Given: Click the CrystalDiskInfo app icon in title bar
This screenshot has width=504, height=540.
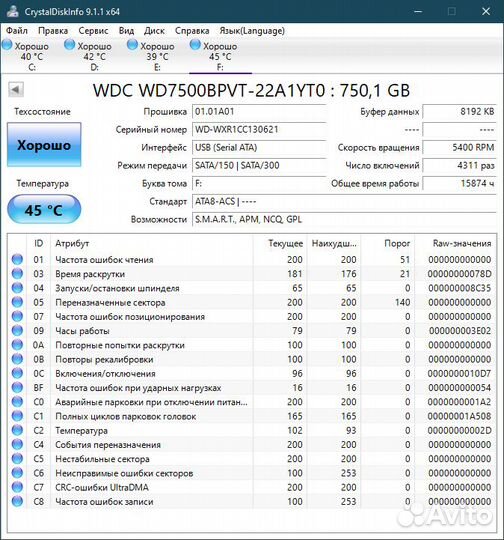Looking at the screenshot, I should tap(13, 11).
